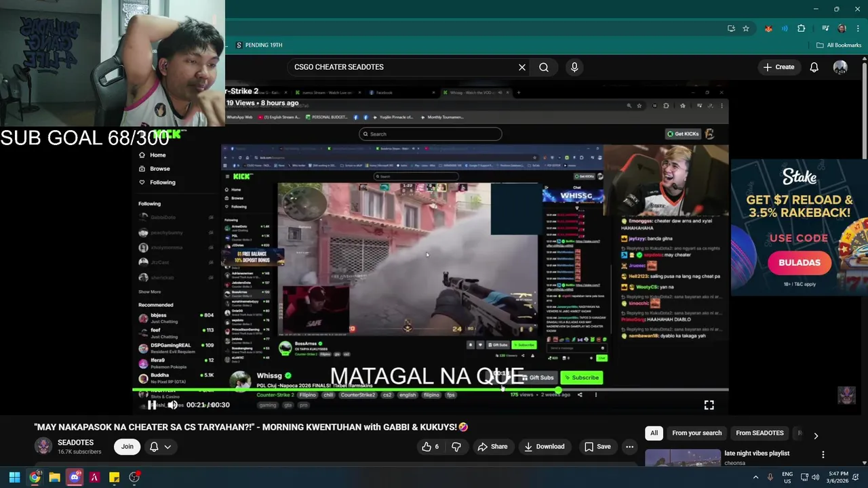Open the SEADOTES channel avatar
The height and width of the screenshot is (488, 868).
pyautogui.click(x=43, y=446)
